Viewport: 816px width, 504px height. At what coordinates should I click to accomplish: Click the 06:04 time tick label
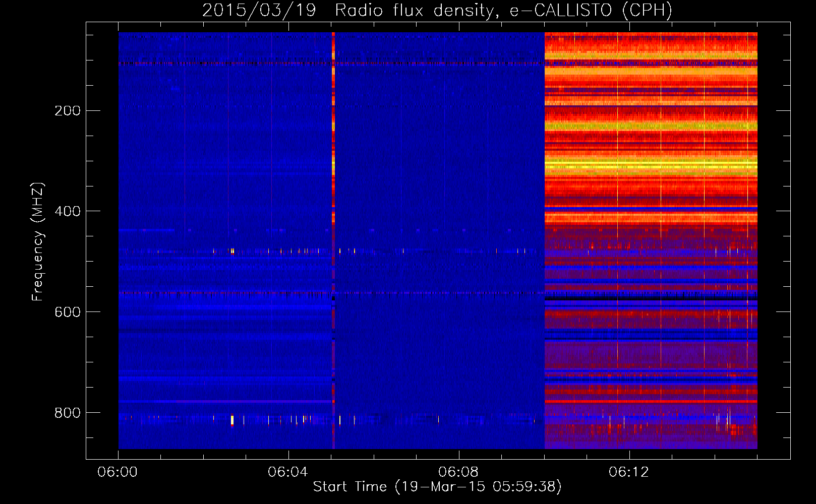point(288,472)
